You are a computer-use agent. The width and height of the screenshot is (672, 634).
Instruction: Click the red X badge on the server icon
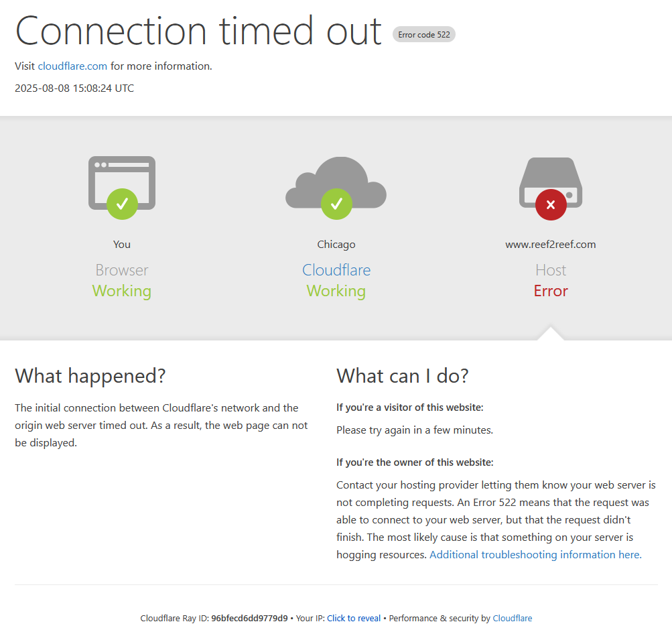551,205
